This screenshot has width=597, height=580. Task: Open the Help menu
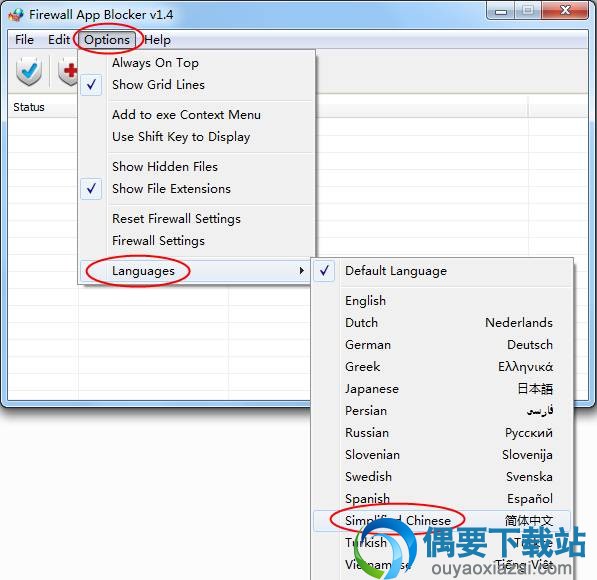[x=157, y=40]
